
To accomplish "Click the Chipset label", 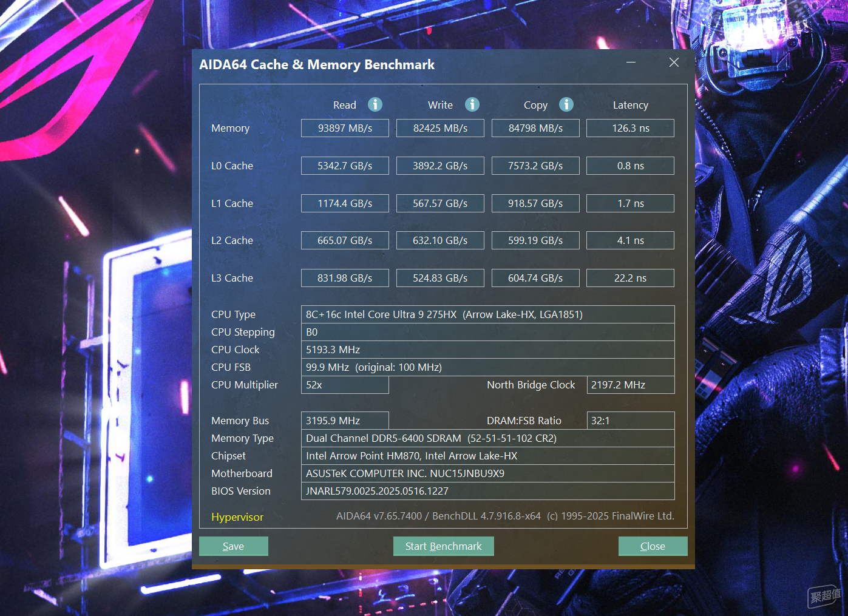I will click(228, 456).
